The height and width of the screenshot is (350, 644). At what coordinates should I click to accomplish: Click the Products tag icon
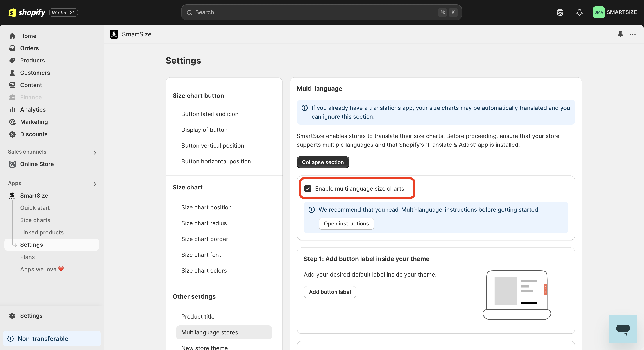[12, 60]
